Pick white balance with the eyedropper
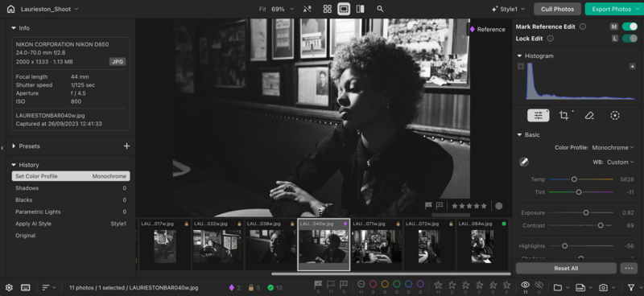 [x=524, y=162]
